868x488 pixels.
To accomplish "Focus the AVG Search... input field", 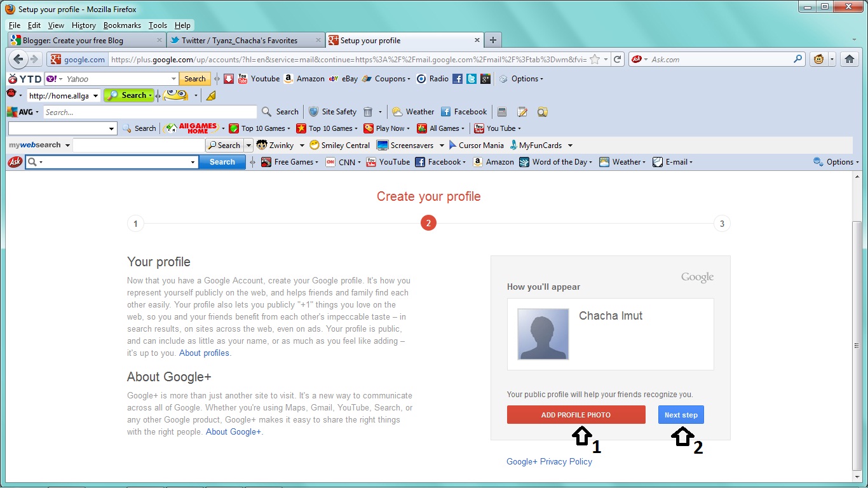I will click(x=150, y=112).
